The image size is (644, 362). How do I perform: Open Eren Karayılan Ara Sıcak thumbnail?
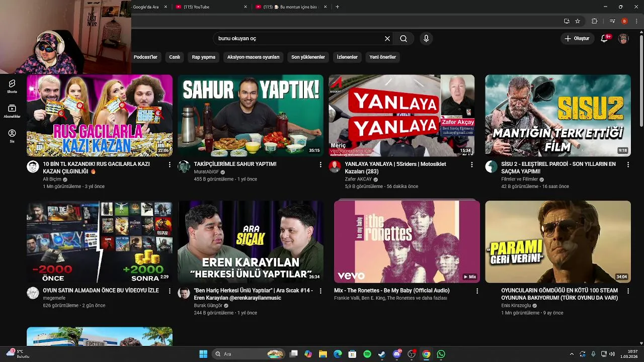(251, 242)
